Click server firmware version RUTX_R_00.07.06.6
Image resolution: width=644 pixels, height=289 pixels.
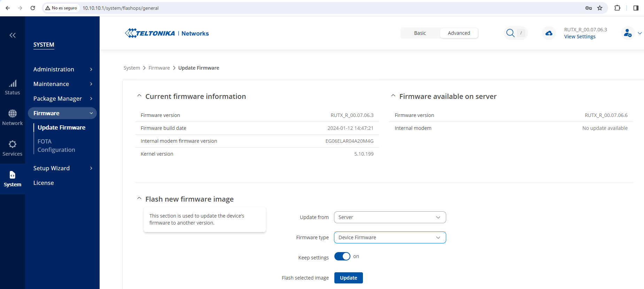606,115
